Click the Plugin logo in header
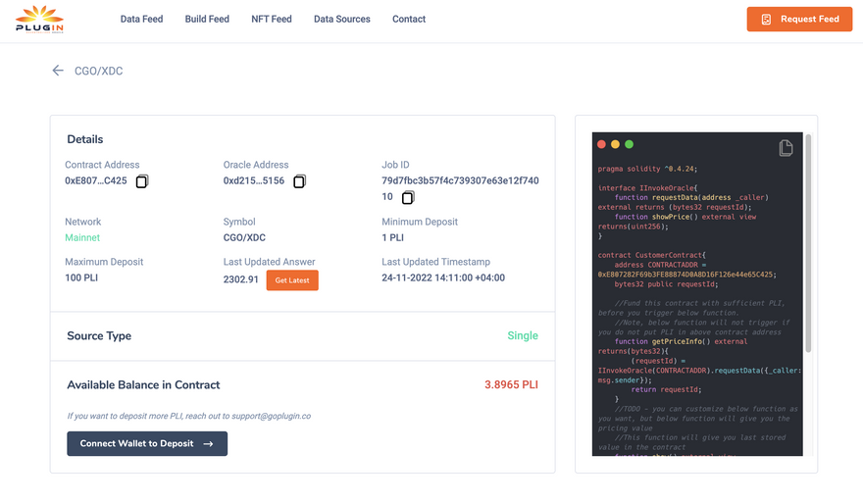 coord(39,19)
